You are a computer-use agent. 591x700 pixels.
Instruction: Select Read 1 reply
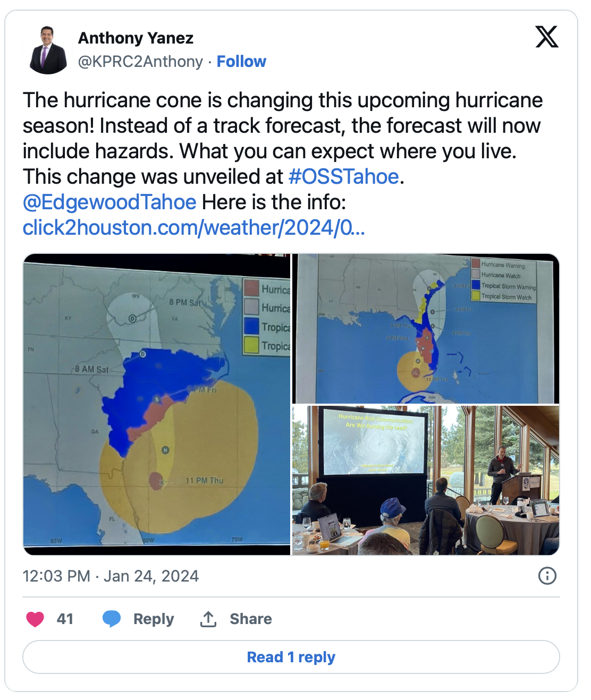(295, 657)
